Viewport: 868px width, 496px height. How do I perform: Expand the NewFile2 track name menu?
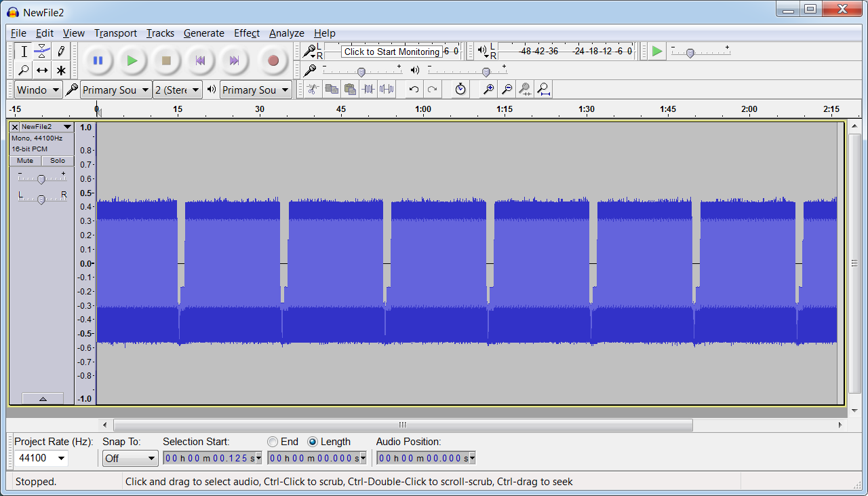[x=67, y=127]
